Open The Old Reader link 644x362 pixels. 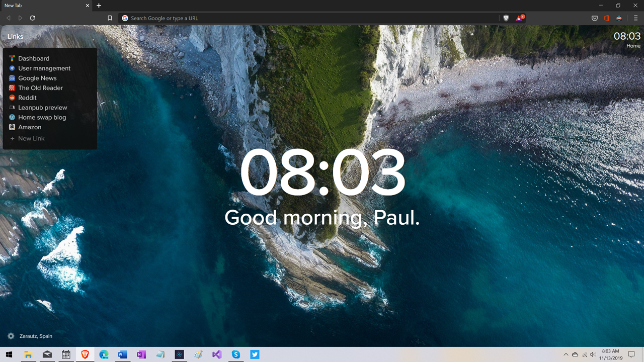click(40, 88)
